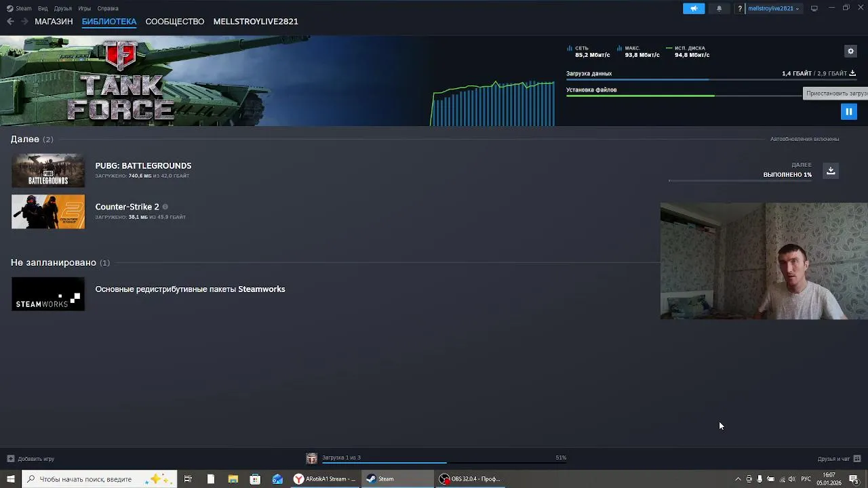Open the announcements megaphone button
Image resolution: width=868 pixels, height=488 pixels.
[694, 8]
